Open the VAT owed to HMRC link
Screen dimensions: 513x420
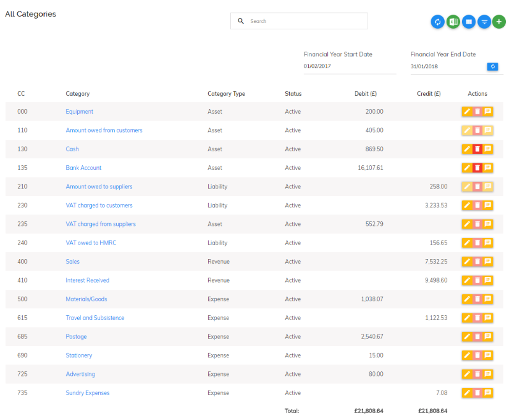point(91,243)
